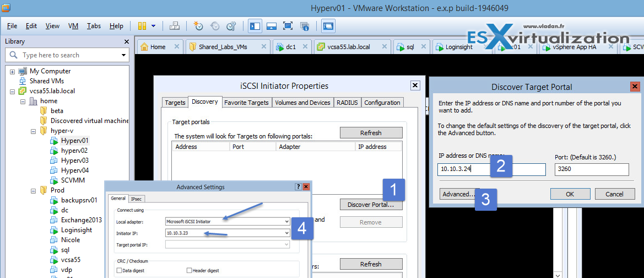The width and height of the screenshot is (644, 278).
Task: Enter full screen mode via toolbar icon
Action: pyautogui.click(x=288, y=26)
